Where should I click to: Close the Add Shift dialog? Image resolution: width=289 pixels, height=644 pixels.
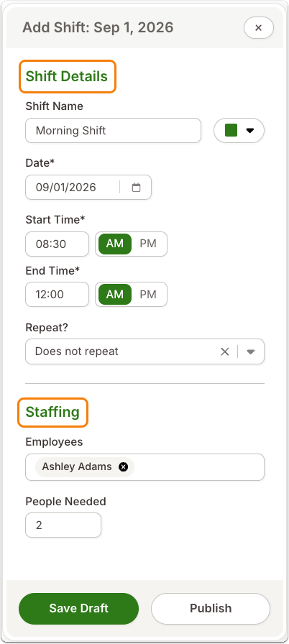click(259, 28)
